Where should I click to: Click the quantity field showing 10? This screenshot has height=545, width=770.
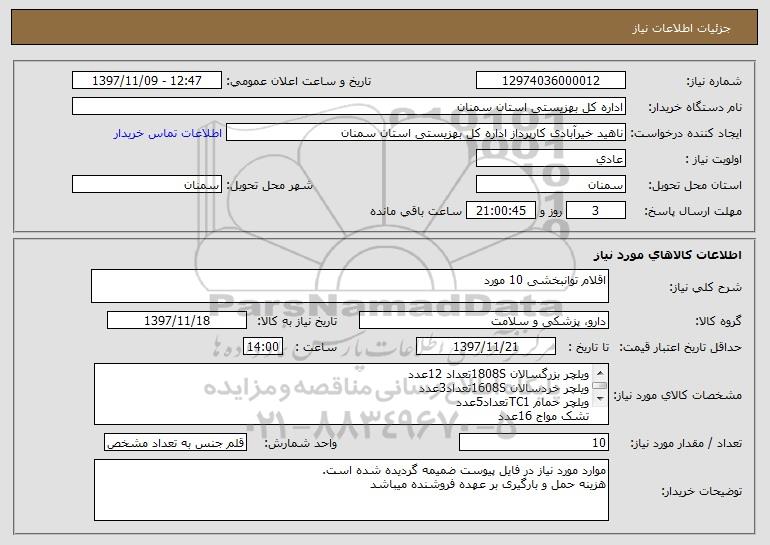(534, 442)
